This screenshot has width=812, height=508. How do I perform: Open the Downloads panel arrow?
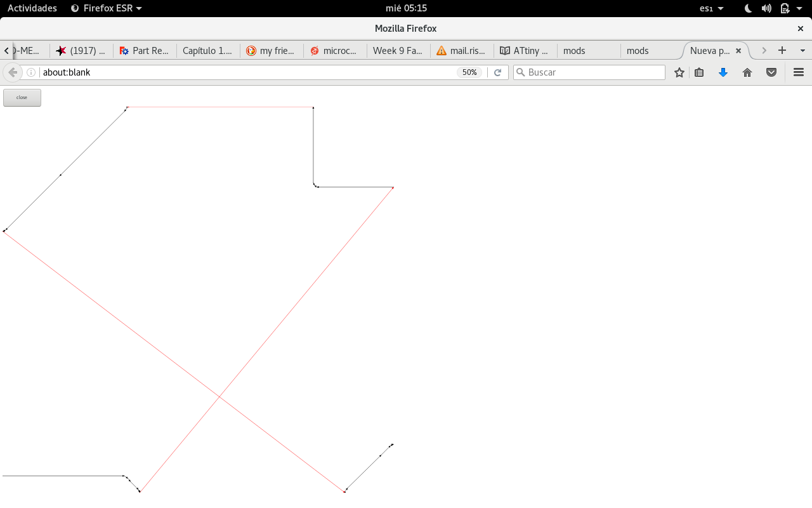(723, 72)
